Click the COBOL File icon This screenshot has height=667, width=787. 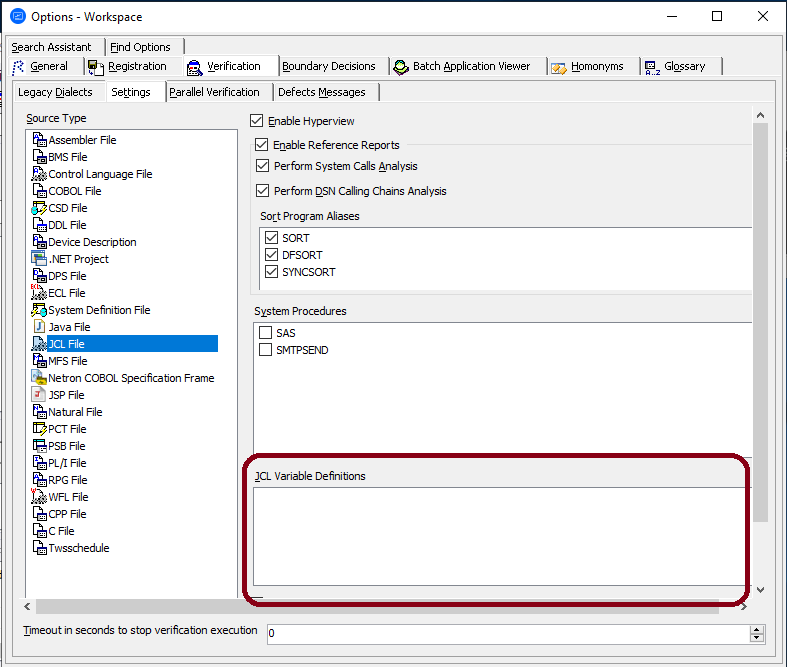(x=39, y=191)
